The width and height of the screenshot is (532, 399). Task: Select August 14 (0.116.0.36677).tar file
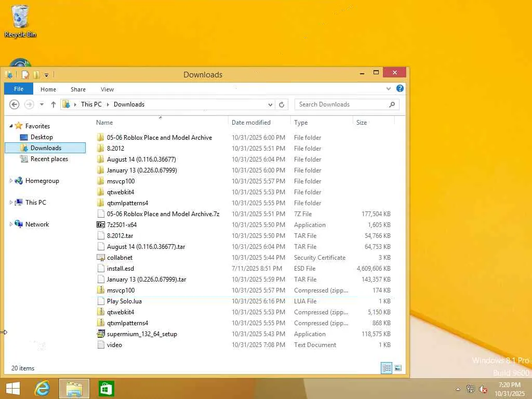point(146,247)
